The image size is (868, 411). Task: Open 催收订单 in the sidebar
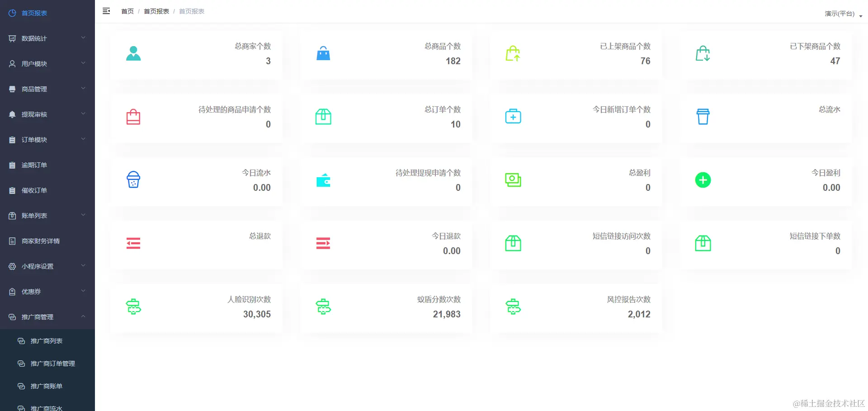click(47, 190)
